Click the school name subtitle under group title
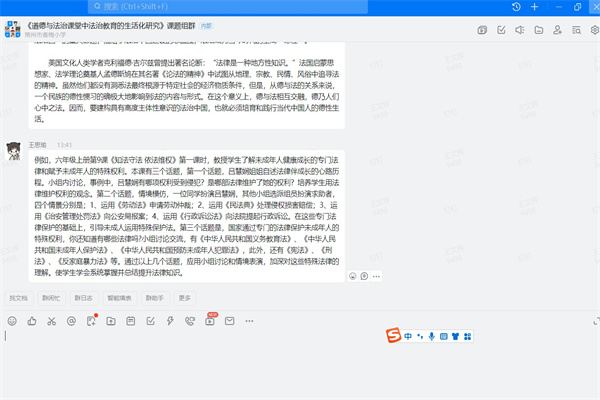This screenshot has width=600, height=400. click(45, 35)
